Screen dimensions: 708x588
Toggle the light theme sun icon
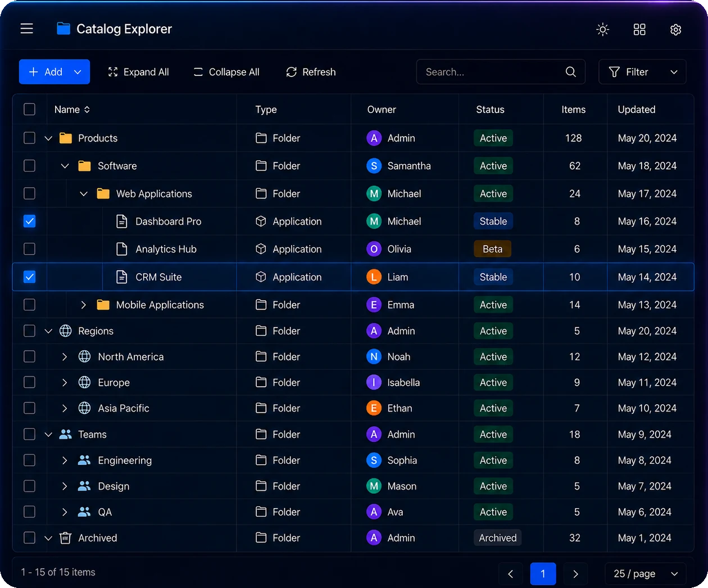point(603,29)
